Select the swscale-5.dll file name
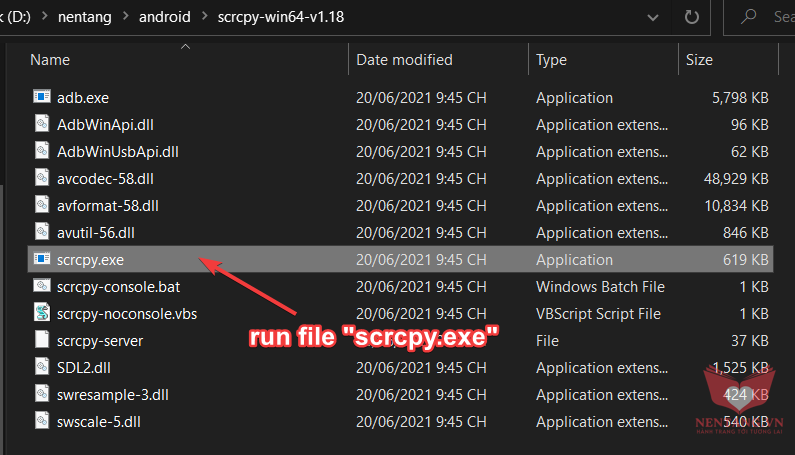This screenshot has height=455, width=795. click(x=99, y=421)
